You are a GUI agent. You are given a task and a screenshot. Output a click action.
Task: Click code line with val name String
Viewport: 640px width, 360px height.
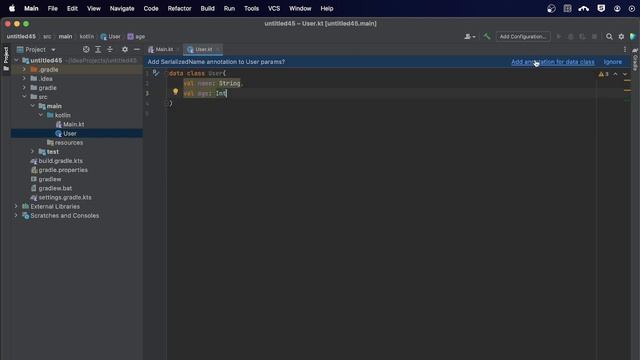click(213, 83)
